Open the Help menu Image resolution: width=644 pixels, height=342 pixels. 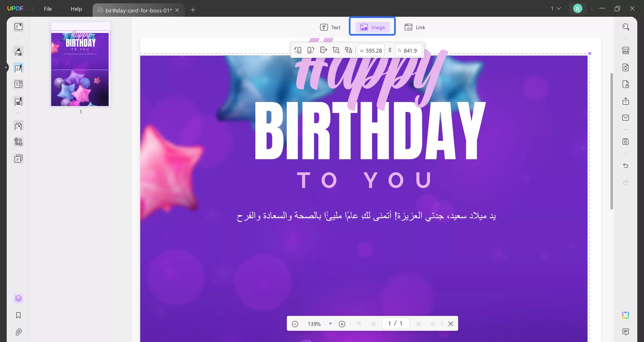pos(76,9)
